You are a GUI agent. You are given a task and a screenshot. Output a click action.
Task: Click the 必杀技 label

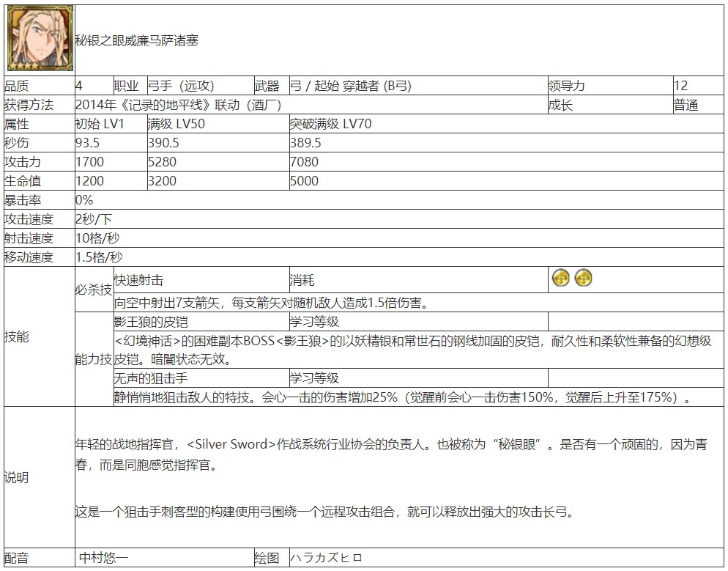tap(94, 290)
